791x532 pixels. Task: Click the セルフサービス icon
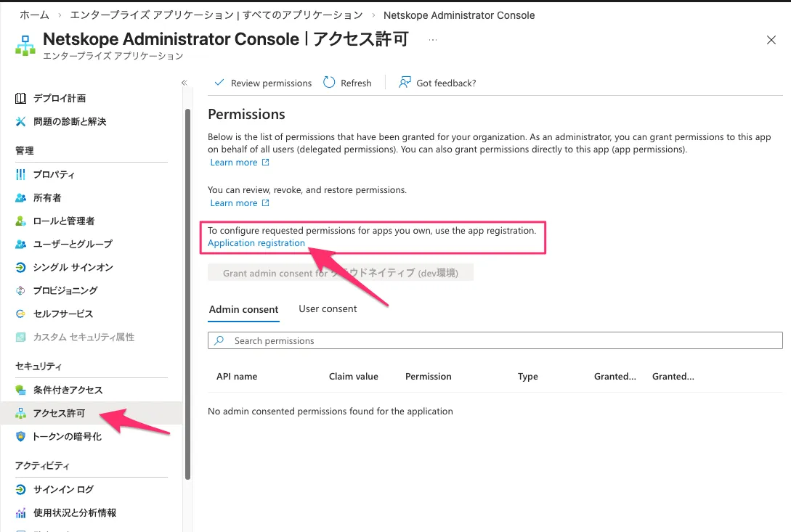point(20,314)
